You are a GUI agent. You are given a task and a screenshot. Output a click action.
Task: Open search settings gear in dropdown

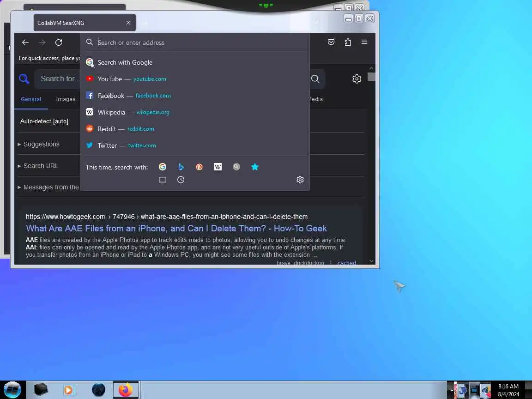click(x=300, y=180)
